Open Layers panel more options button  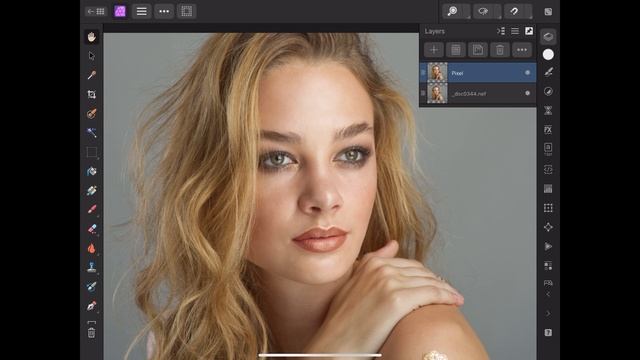(x=522, y=50)
